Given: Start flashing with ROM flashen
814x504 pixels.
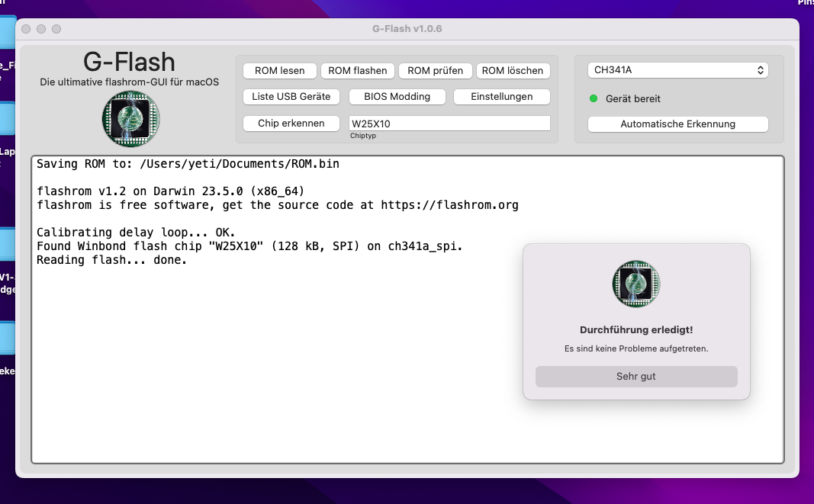Looking at the screenshot, I should [x=357, y=71].
